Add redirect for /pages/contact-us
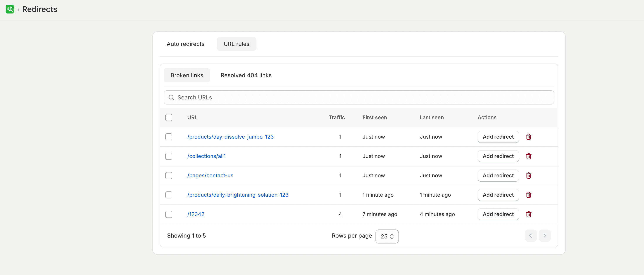Viewport: 644px width, 275px height. (498, 176)
